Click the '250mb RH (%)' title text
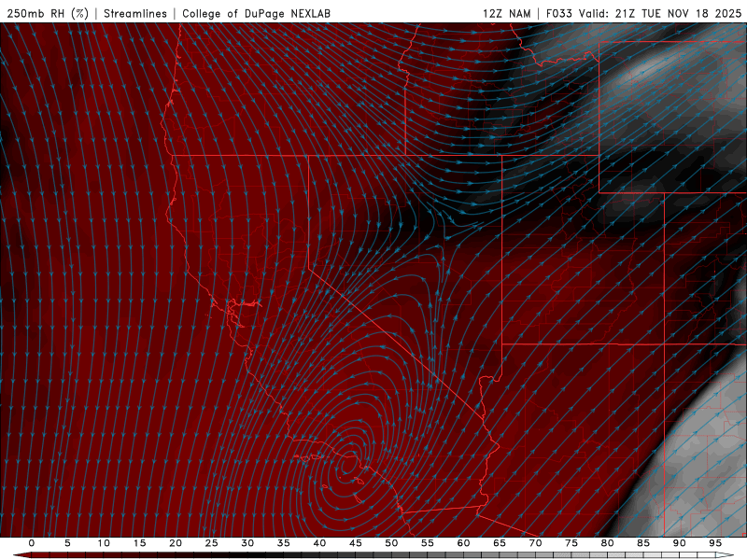Image resolution: width=747 pixels, height=560 pixels. [x=48, y=13]
